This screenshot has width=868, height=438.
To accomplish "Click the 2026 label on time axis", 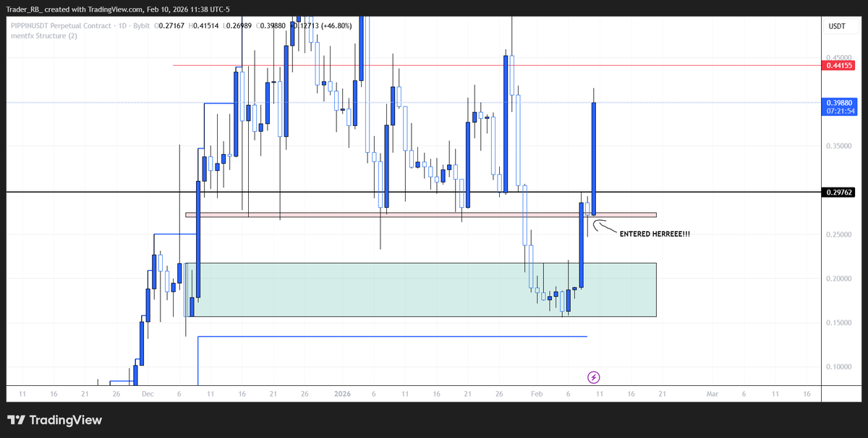I will [342, 394].
